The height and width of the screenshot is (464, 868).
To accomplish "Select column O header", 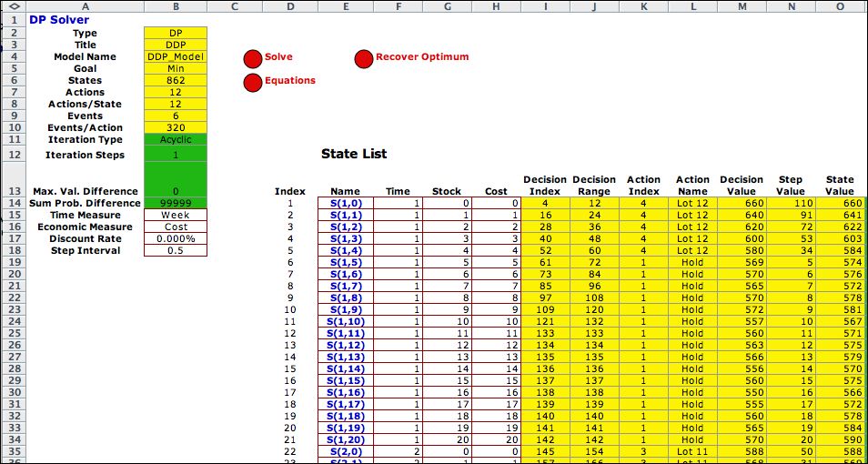I will point(840,6).
